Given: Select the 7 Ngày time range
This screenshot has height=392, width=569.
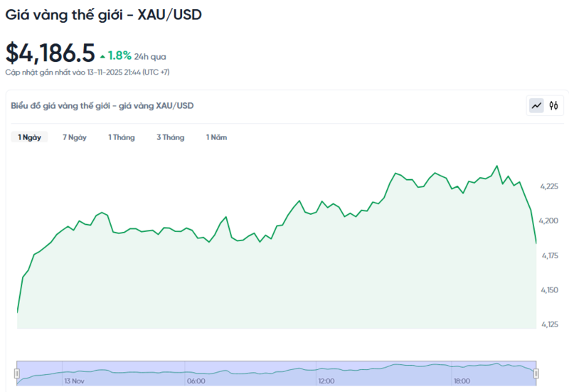Looking at the screenshot, I should (75, 137).
